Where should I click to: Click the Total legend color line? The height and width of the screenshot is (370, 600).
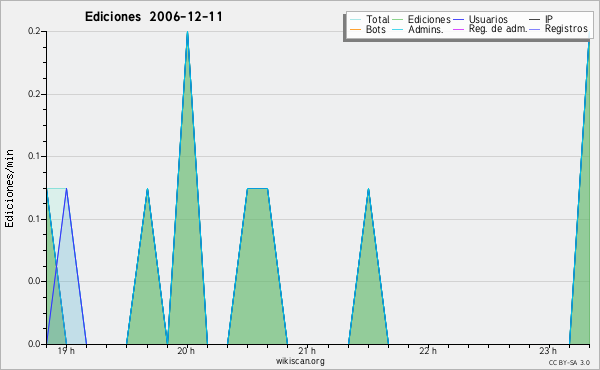(355, 20)
